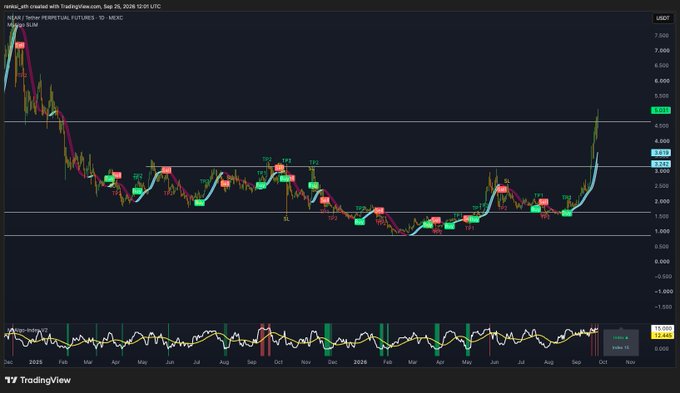Click the 2025 year label on the time axis

coord(36,362)
